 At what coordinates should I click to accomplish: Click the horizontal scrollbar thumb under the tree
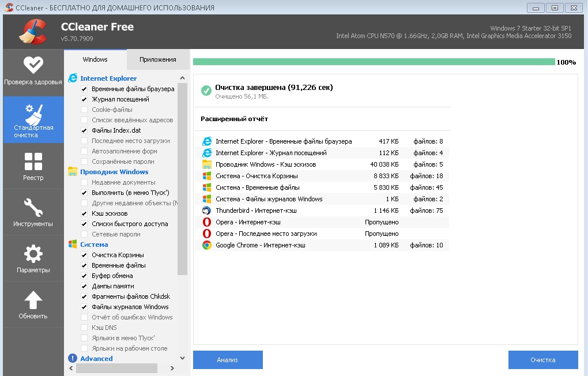tap(116, 368)
